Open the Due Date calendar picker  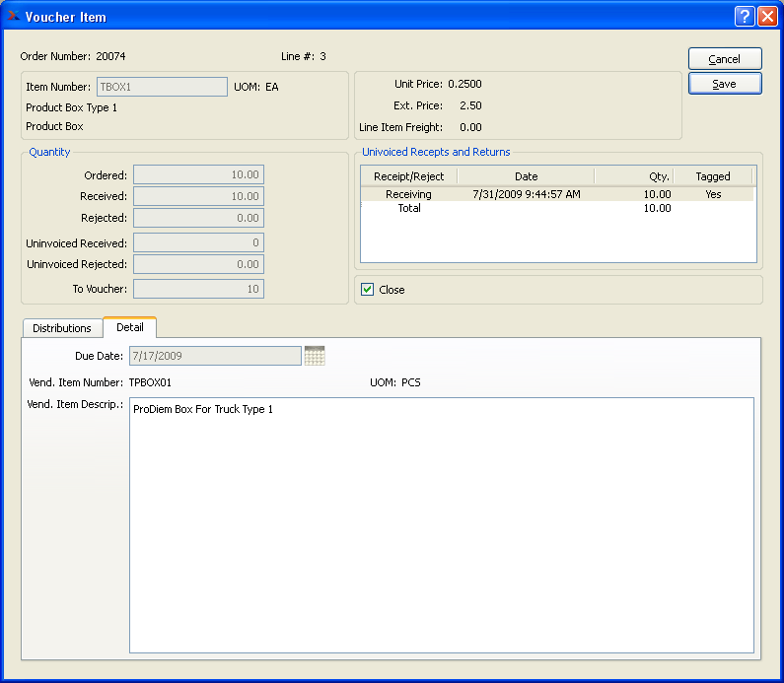pyautogui.click(x=315, y=356)
